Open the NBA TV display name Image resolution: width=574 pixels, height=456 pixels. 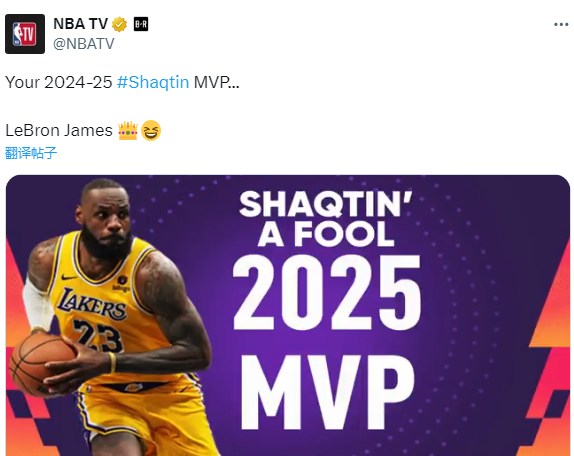click(81, 24)
